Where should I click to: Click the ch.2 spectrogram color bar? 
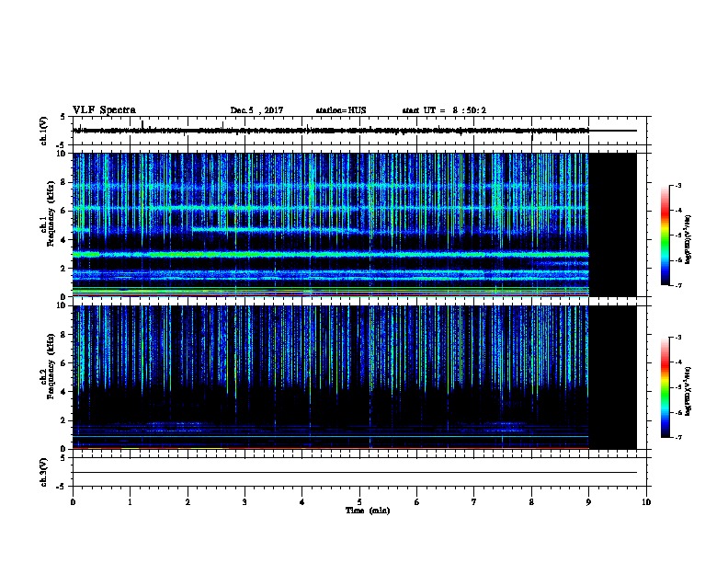click(665, 387)
